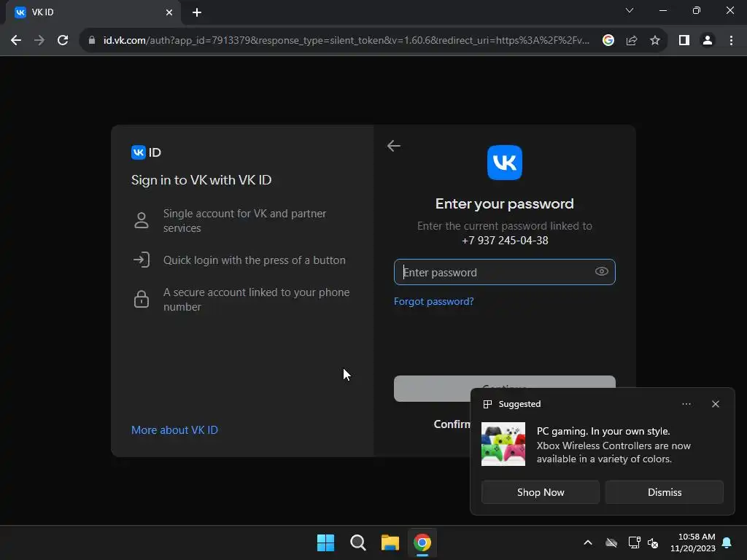Image resolution: width=747 pixels, height=560 pixels.
Task: Select the VK ID browser tab
Action: (93, 12)
